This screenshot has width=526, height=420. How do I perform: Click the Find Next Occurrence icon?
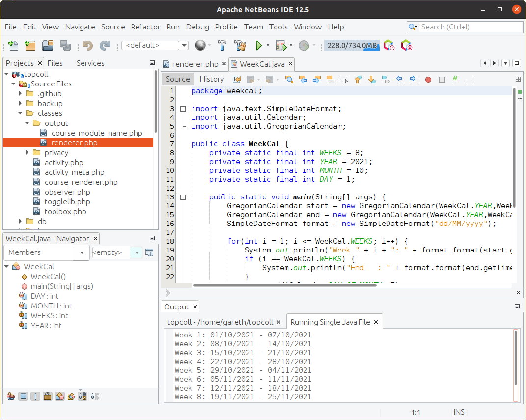[316, 79]
